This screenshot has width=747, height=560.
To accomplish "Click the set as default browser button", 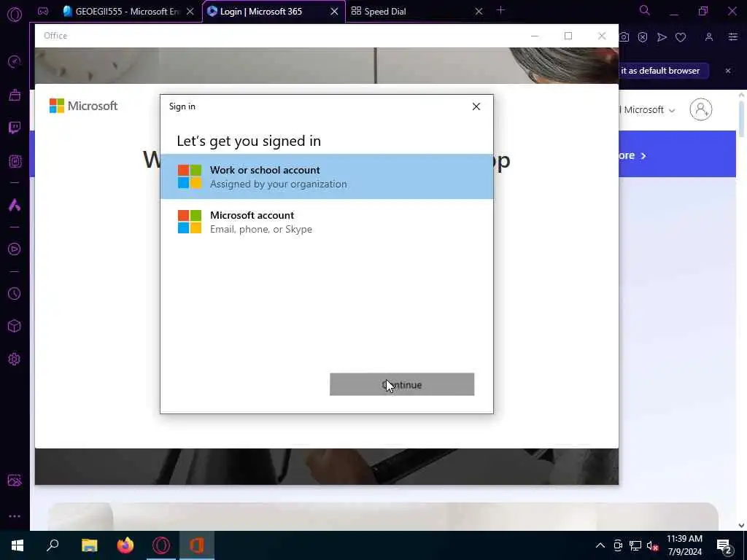I will point(663,71).
